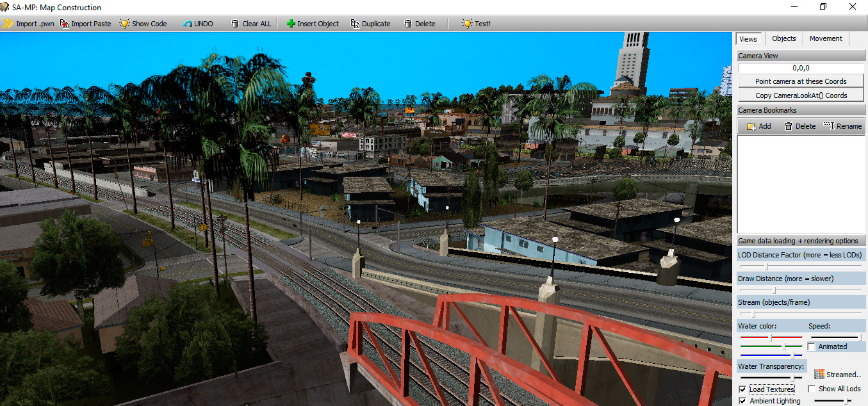Image resolution: width=868 pixels, height=406 pixels.
Task: Click the camera coordinates input field
Action: (801, 68)
